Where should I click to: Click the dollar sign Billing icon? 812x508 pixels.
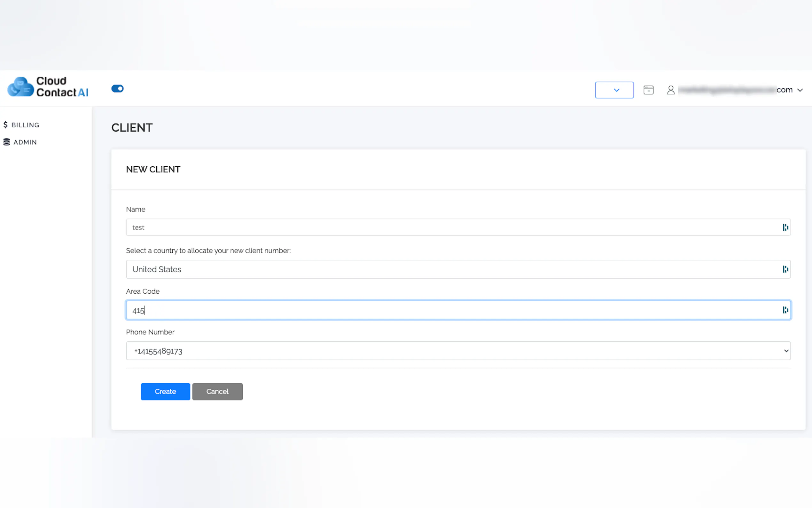click(x=5, y=125)
